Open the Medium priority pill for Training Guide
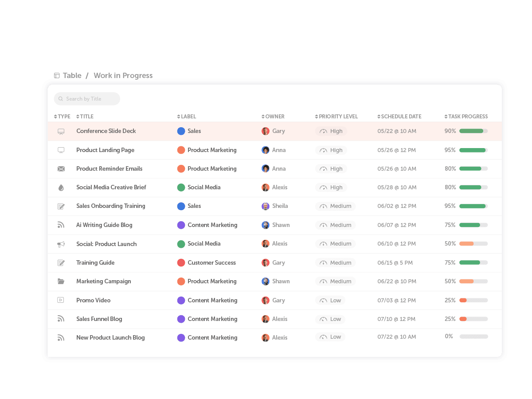Viewport: 532px width, 399px height. pos(336,263)
